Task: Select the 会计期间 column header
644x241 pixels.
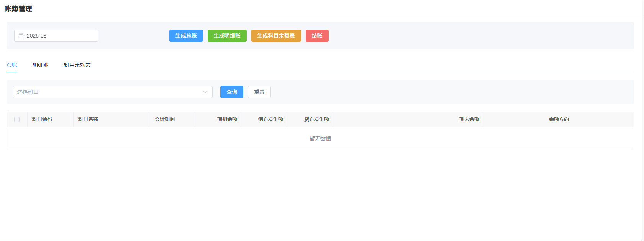Action: pyautogui.click(x=165, y=120)
